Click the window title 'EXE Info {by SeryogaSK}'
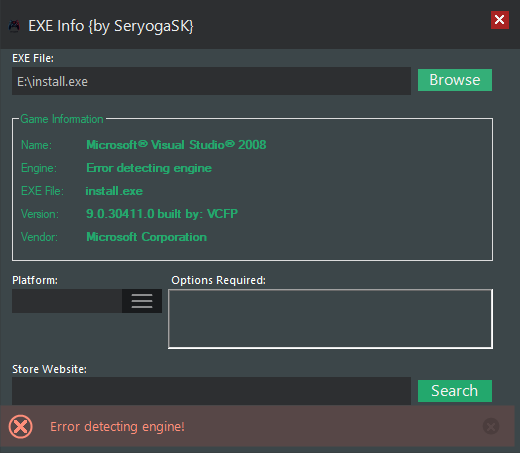 click(111, 26)
